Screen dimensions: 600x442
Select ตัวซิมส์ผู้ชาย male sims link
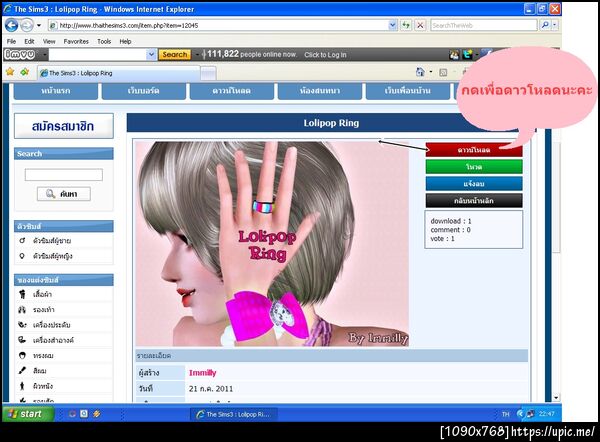point(52,241)
